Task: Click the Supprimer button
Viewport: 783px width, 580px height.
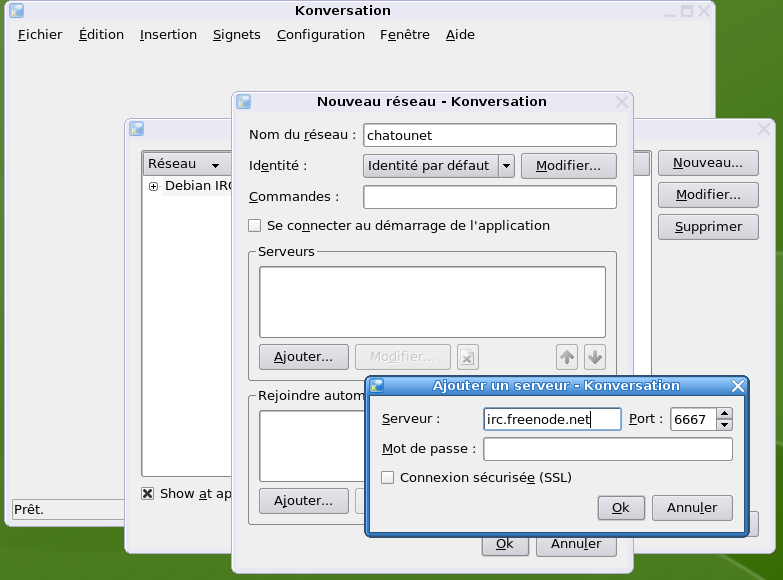Action: point(708,227)
